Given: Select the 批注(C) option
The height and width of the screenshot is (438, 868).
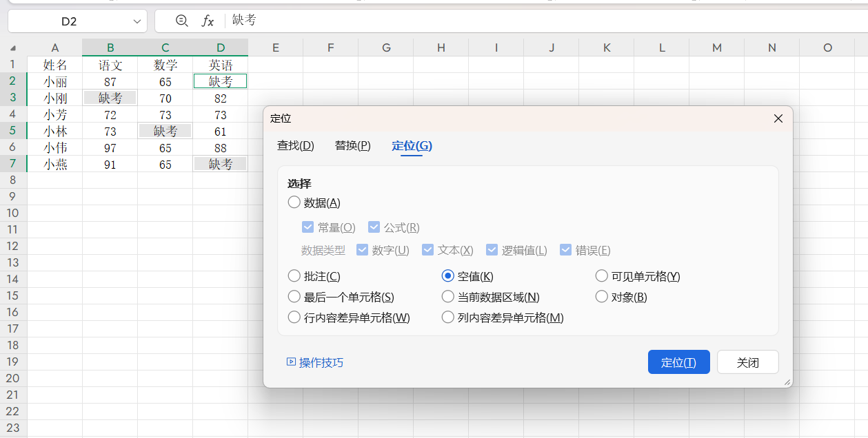Looking at the screenshot, I should point(293,275).
